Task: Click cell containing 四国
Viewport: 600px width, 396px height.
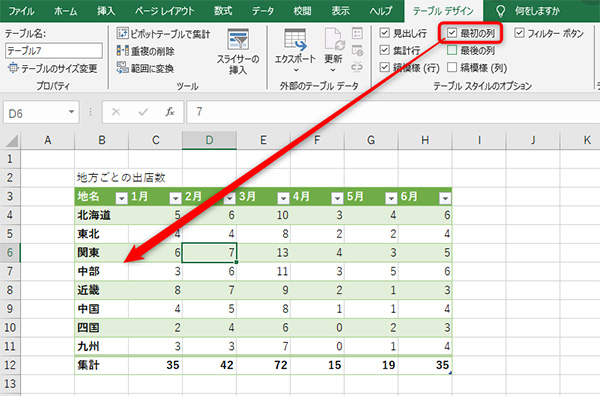Action: pyautogui.click(x=102, y=328)
